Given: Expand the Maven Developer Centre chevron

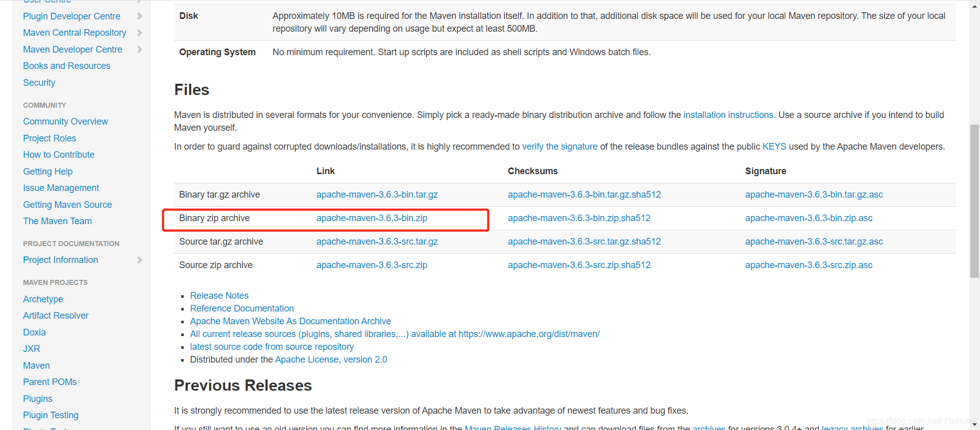Looking at the screenshot, I should 139,50.
